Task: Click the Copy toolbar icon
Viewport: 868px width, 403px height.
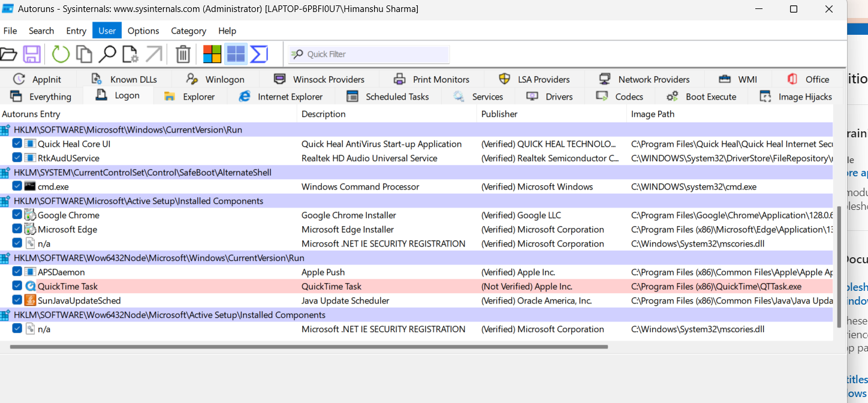Action: point(84,54)
